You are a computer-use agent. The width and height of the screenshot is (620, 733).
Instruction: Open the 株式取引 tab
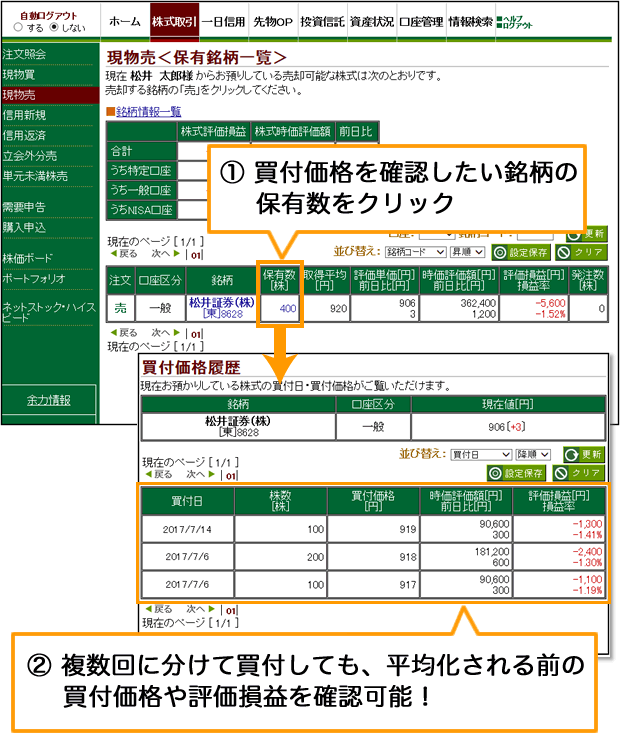point(174,22)
